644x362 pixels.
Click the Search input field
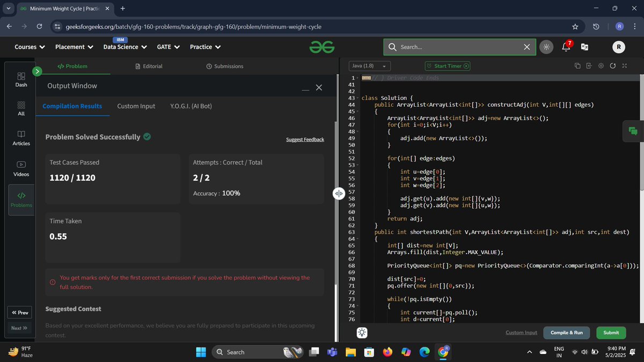click(460, 47)
